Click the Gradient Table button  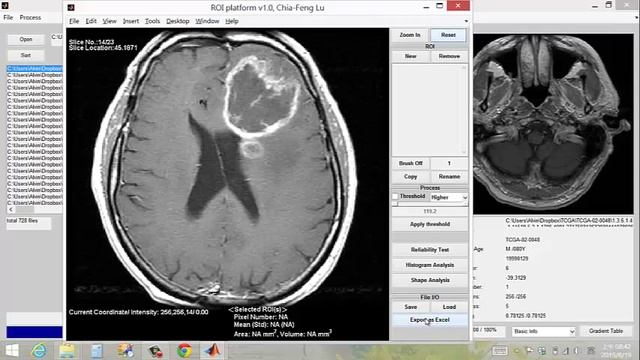(606, 331)
